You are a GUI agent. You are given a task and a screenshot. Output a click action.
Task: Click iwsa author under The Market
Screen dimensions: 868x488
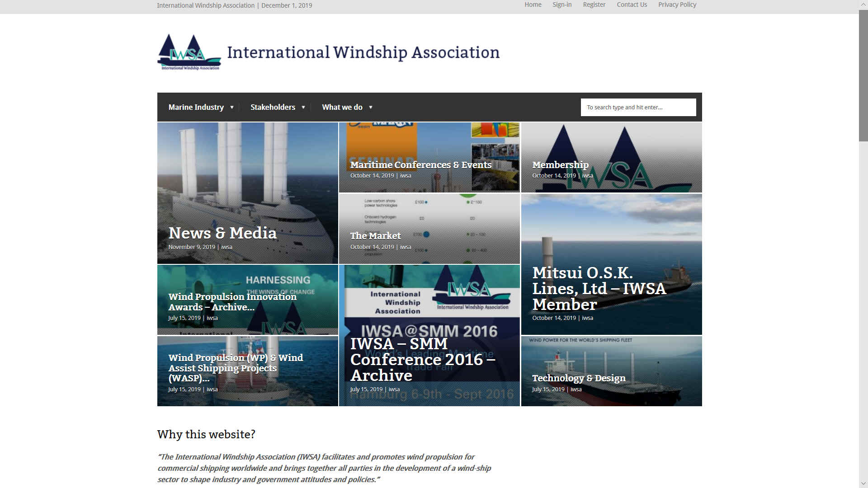406,247
